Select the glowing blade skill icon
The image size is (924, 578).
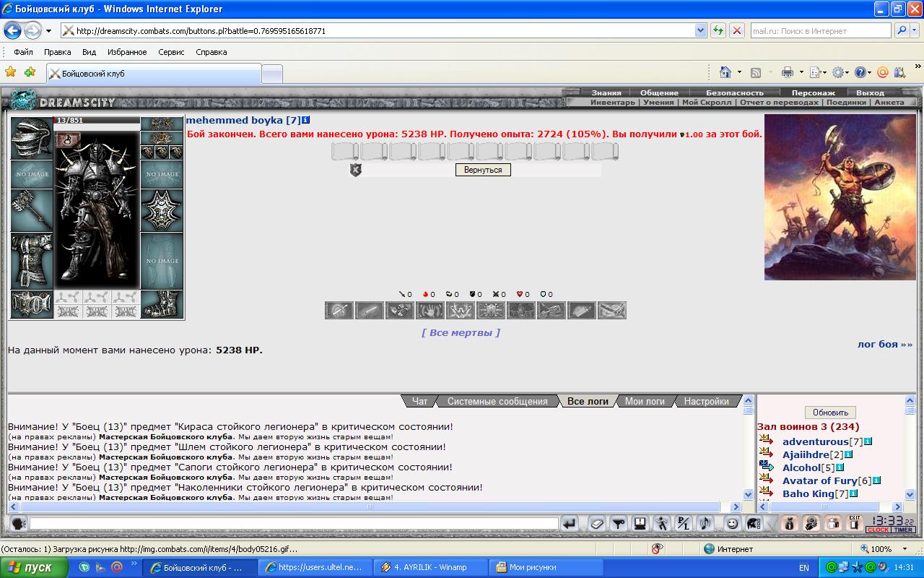point(370,310)
